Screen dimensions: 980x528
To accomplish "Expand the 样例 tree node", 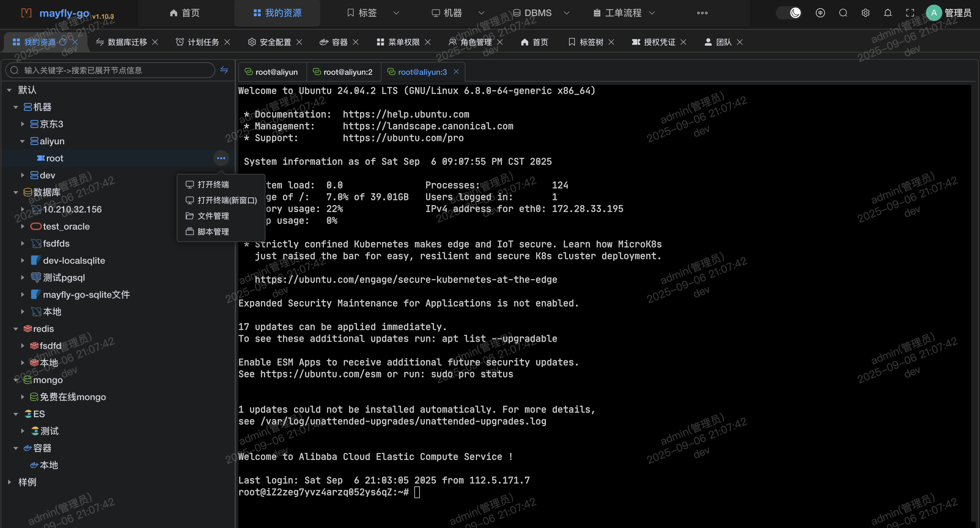I will pos(9,482).
